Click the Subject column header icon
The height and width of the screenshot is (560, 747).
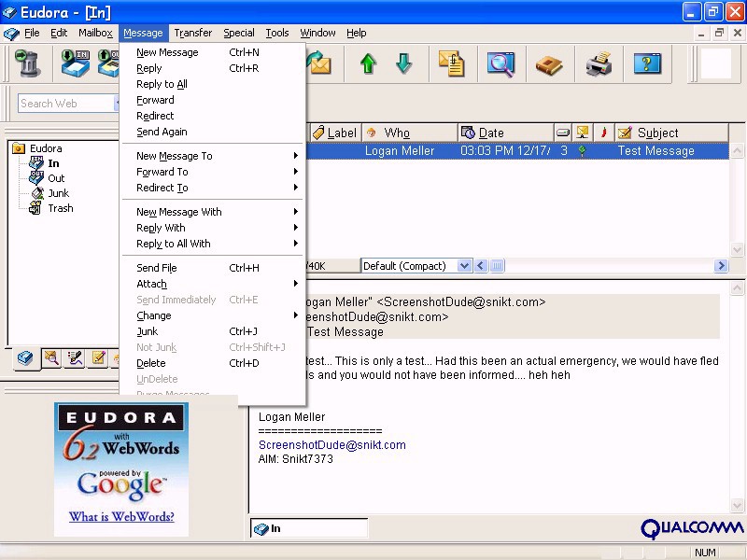pyautogui.click(x=625, y=133)
